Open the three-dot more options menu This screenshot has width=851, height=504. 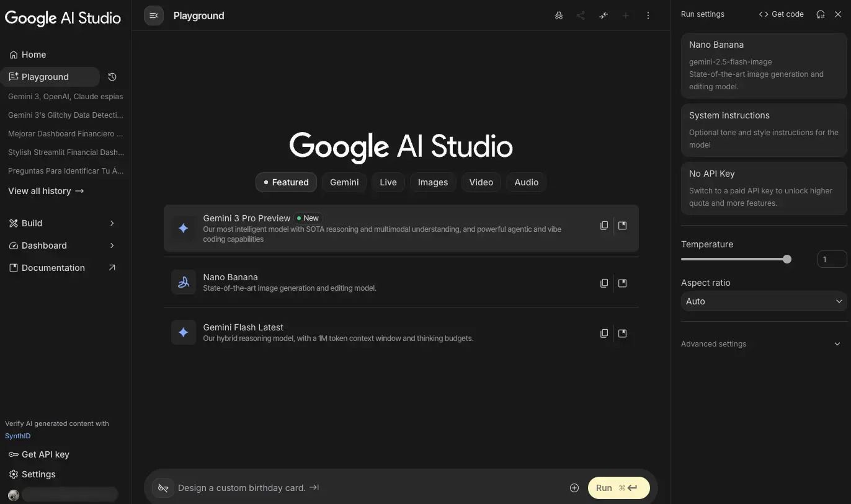click(x=648, y=15)
